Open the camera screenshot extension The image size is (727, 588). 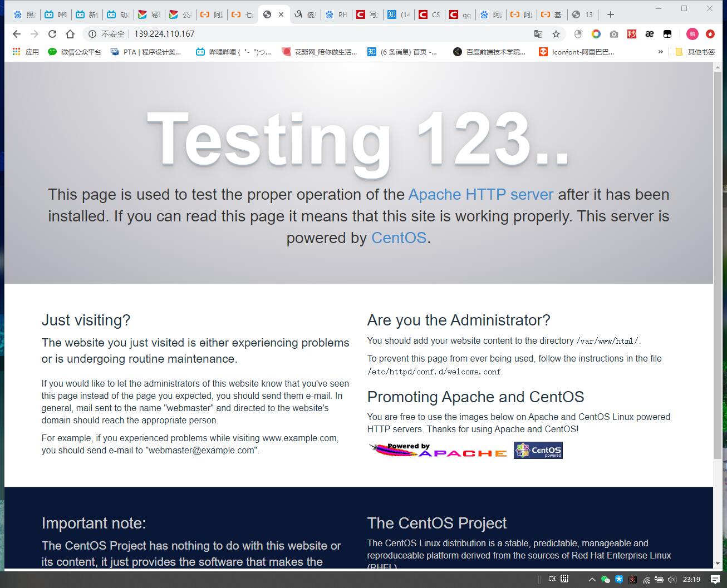point(614,34)
